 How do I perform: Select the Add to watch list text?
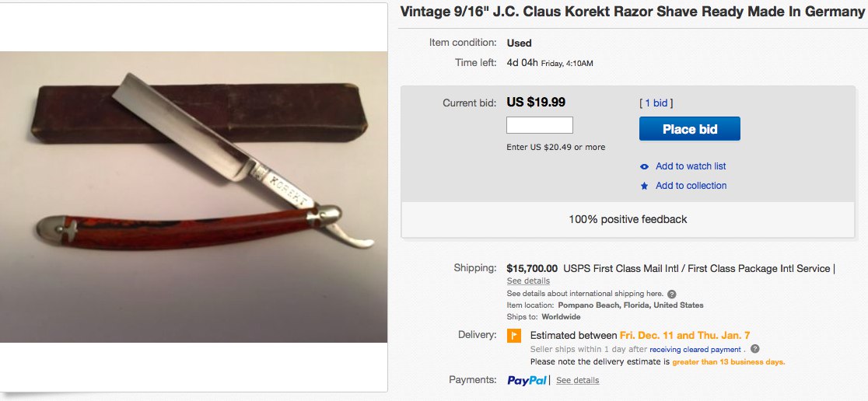tap(691, 166)
